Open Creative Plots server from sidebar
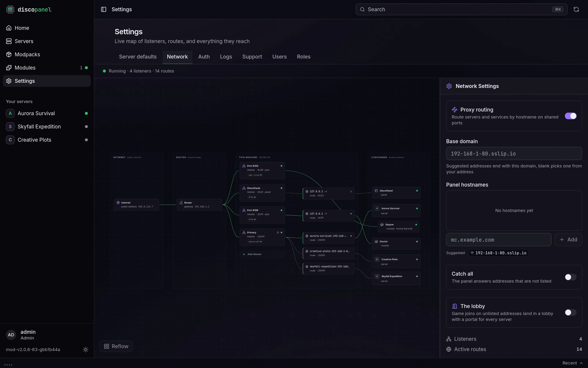Screen dimensions: 588x368 pos(47,140)
